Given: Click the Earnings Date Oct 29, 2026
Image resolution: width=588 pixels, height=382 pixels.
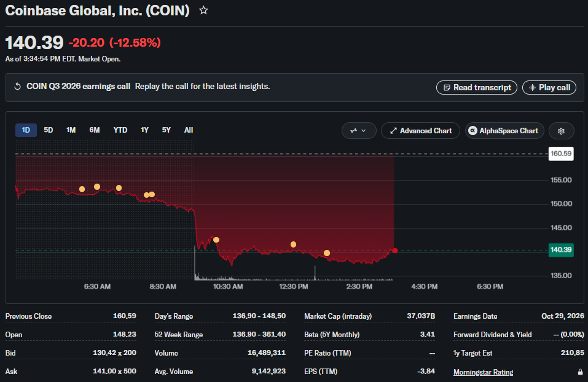Looking at the screenshot, I should pos(562,316).
